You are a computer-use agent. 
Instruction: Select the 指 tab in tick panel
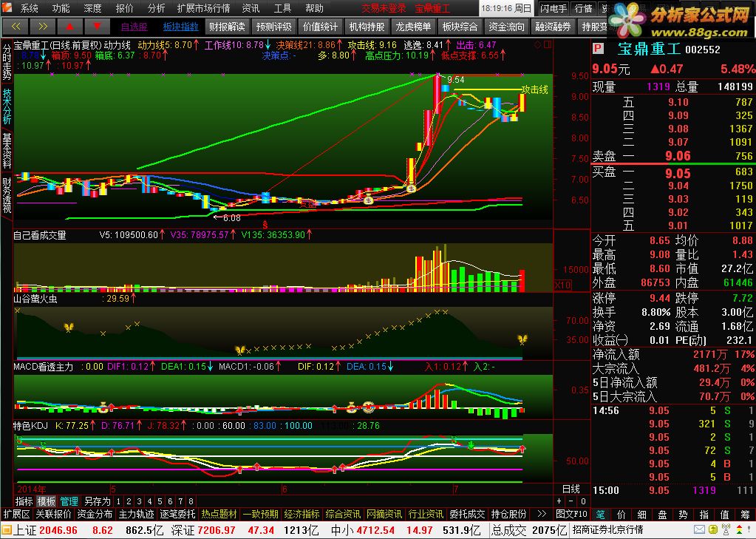coord(704,515)
